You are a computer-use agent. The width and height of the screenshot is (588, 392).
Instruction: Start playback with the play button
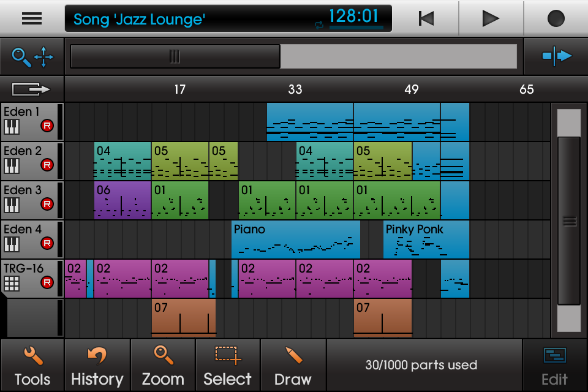491,18
